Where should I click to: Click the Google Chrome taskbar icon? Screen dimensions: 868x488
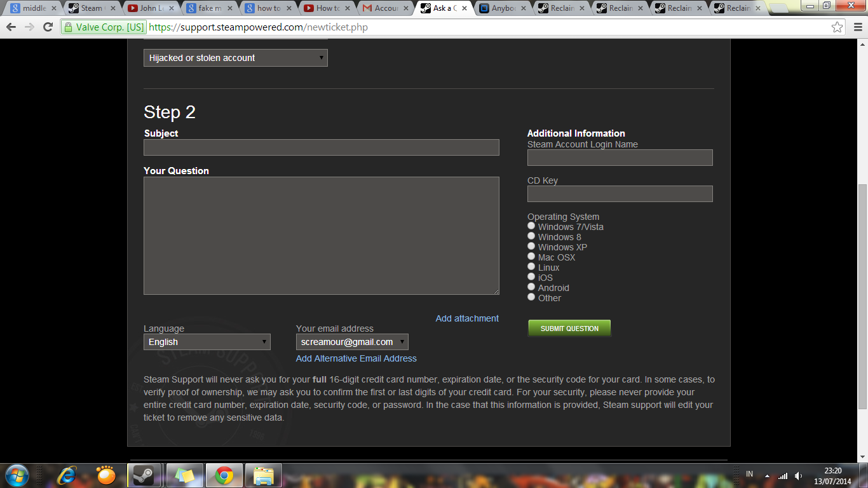[224, 475]
